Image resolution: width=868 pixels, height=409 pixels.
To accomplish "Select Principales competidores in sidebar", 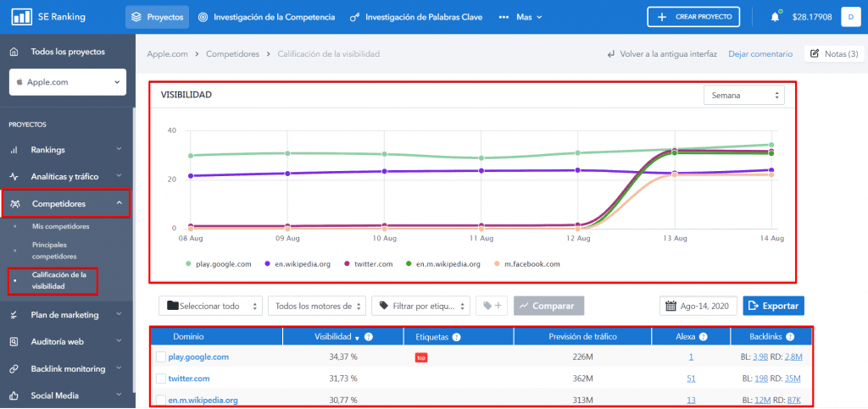I will [x=54, y=251].
